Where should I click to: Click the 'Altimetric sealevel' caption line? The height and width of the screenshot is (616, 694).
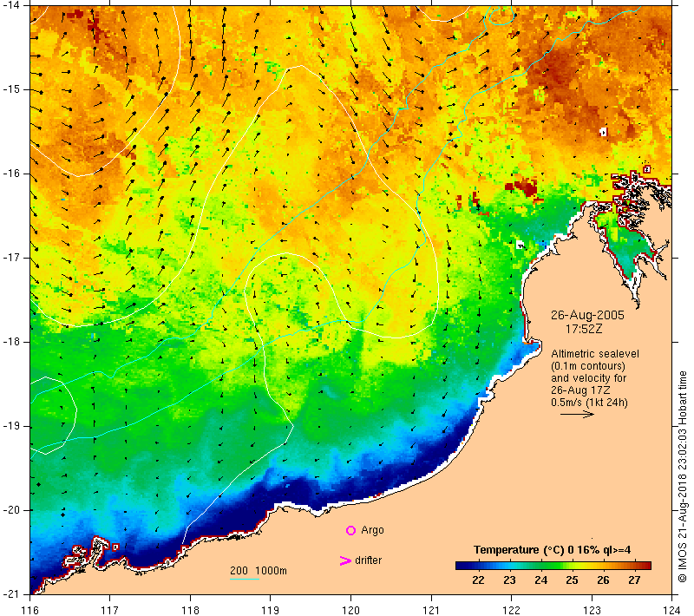[x=595, y=354]
